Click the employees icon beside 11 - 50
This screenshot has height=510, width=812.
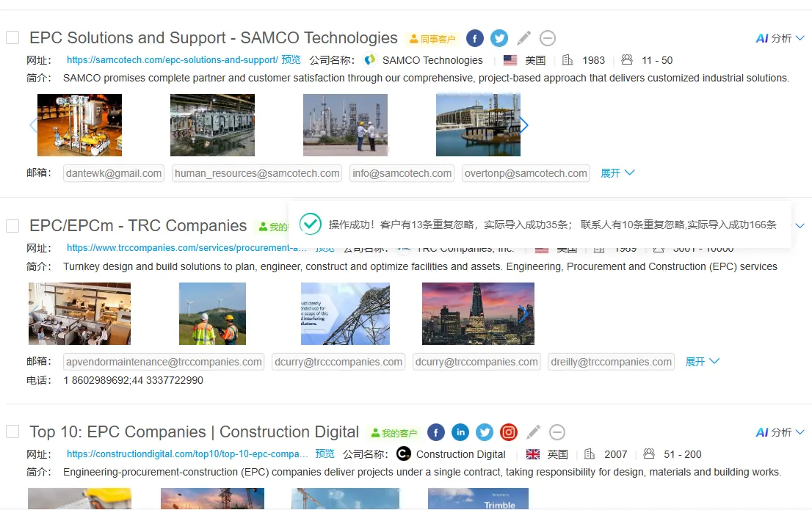point(626,60)
